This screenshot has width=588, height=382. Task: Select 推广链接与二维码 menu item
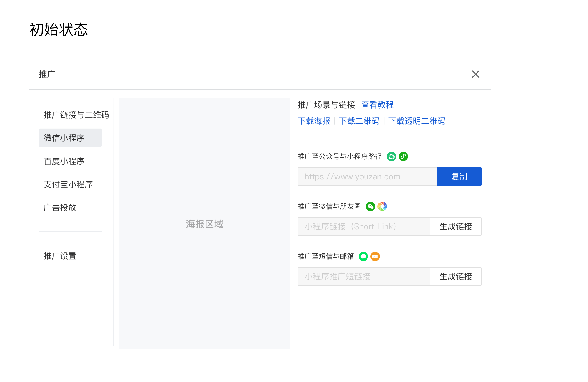76,115
